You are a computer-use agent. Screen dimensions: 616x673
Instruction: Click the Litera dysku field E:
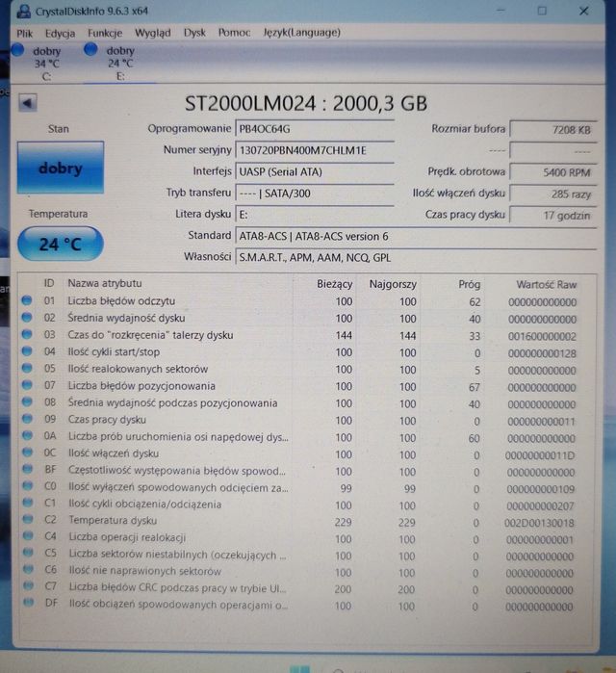[x=315, y=215]
